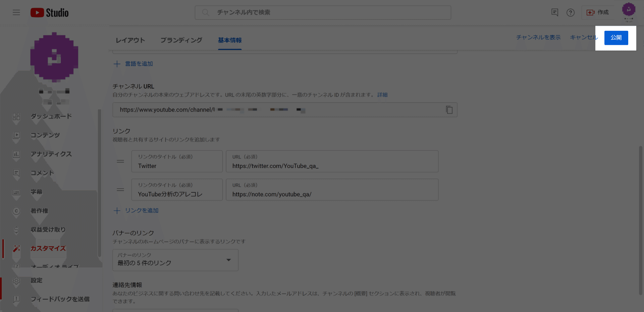Screen dimensions: 644x312
Task: Open 設定 settings gear icon
Action: (x=16, y=280)
